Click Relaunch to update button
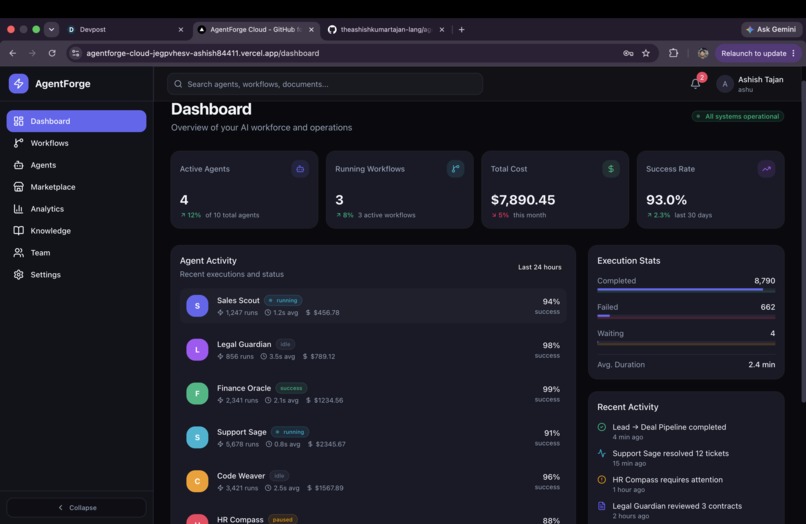 (758, 53)
